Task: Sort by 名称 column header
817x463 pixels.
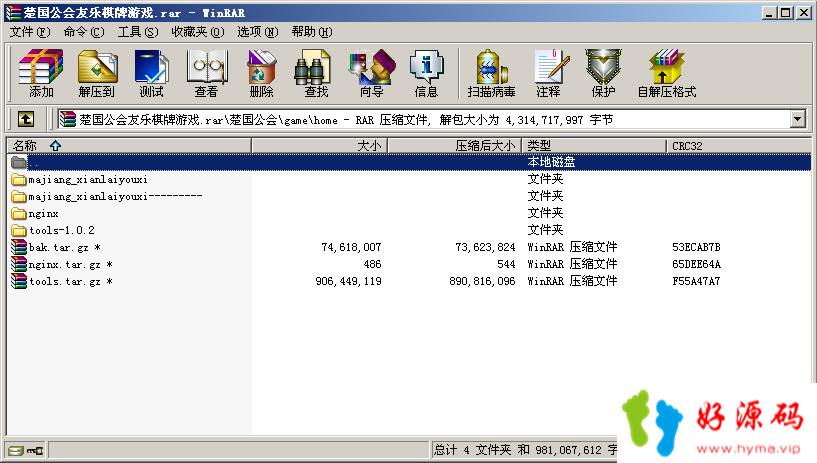Action: click(129, 146)
